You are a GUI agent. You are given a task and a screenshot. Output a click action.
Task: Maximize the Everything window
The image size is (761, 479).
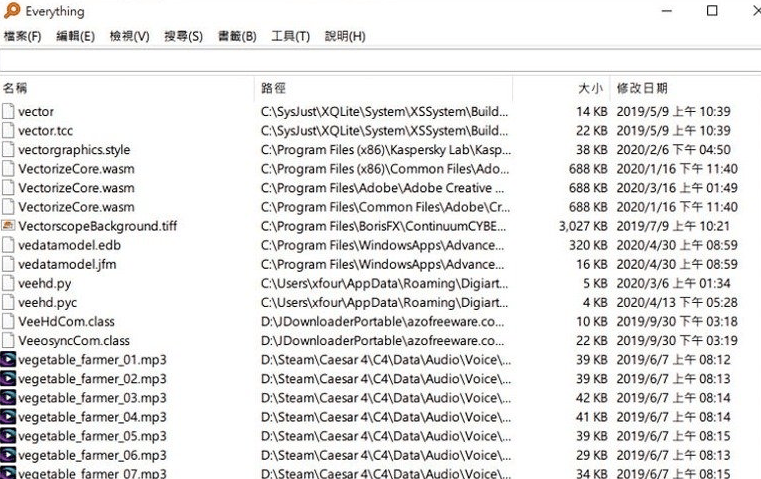712,10
